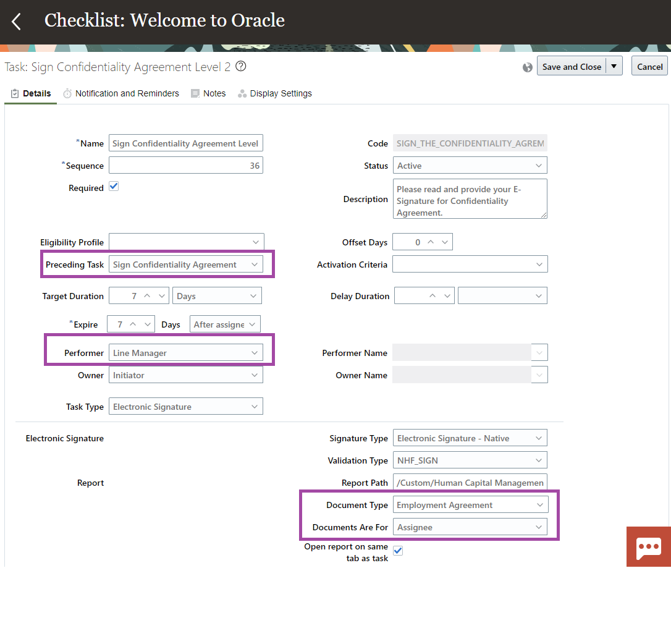
Task: Open the Status dropdown
Action: coord(470,165)
